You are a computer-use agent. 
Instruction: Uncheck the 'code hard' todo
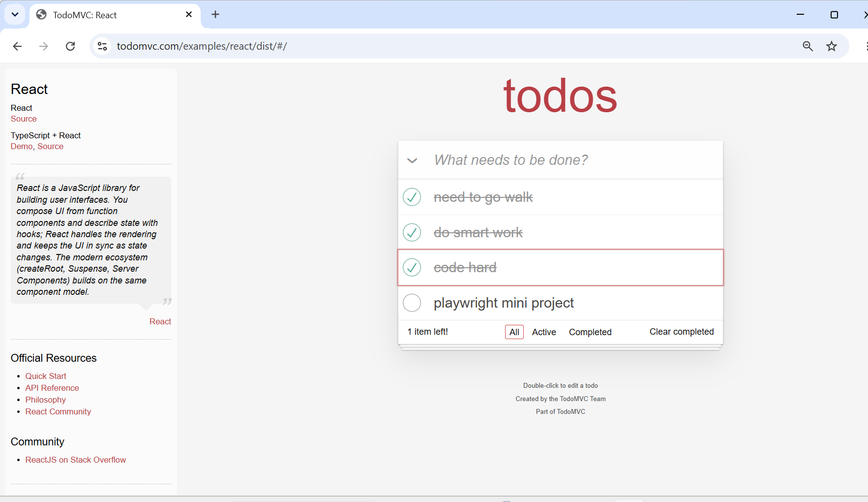(412, 268)
